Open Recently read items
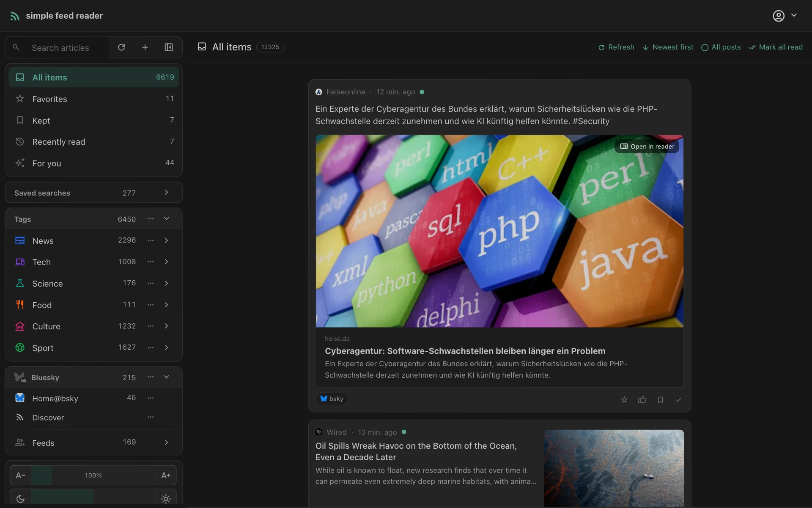 [93, 142]
